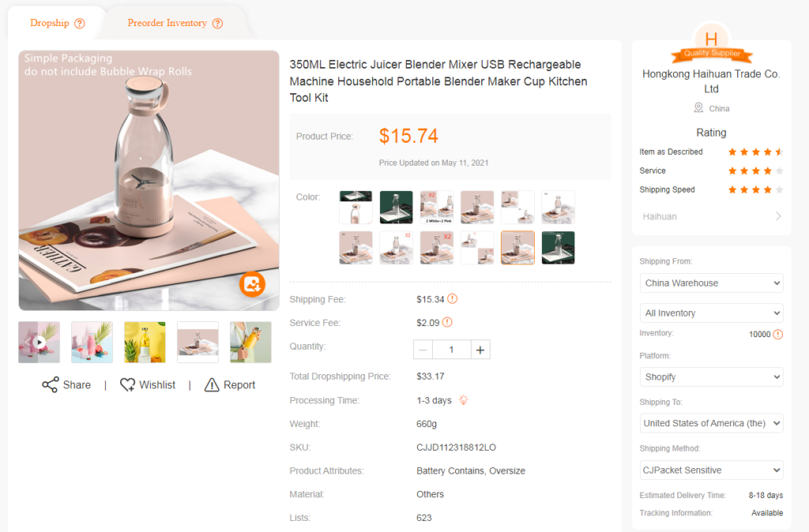Click the Processing Time lightbulb icon
The image size is (809, 532).
463,399
